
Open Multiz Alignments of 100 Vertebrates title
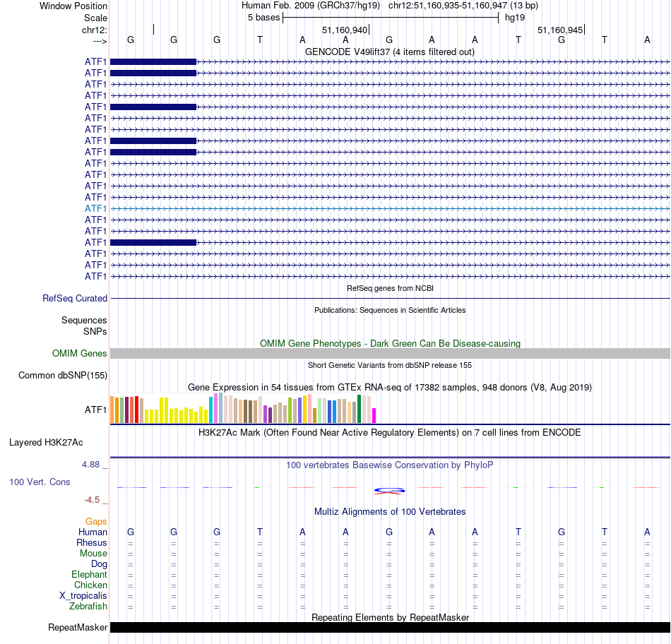pos(390,512)
